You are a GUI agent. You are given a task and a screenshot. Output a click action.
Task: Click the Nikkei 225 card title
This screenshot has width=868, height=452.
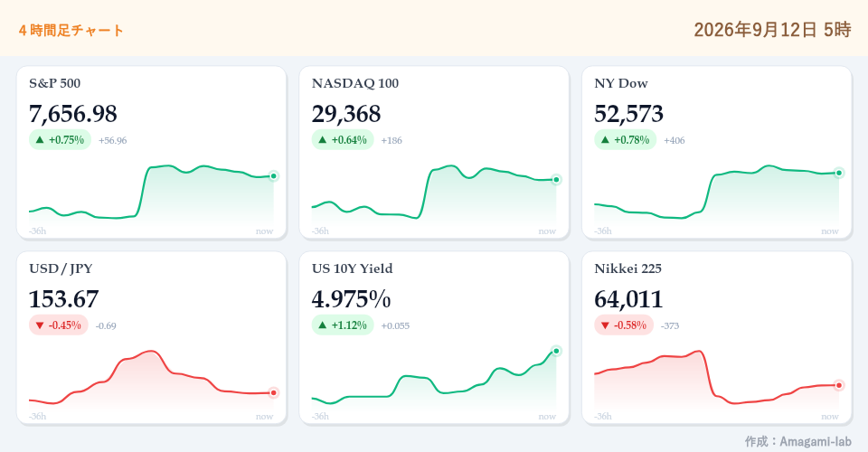(627, 268)
